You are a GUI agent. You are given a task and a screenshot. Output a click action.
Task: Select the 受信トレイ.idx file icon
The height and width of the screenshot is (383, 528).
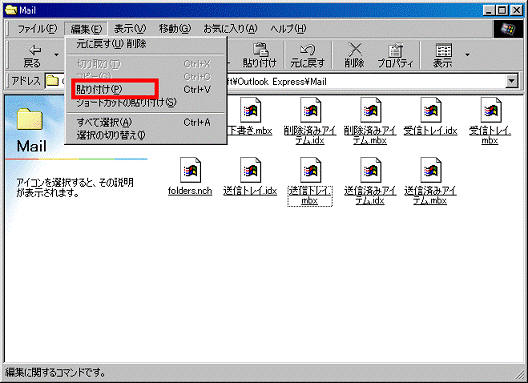click(430, 110)
